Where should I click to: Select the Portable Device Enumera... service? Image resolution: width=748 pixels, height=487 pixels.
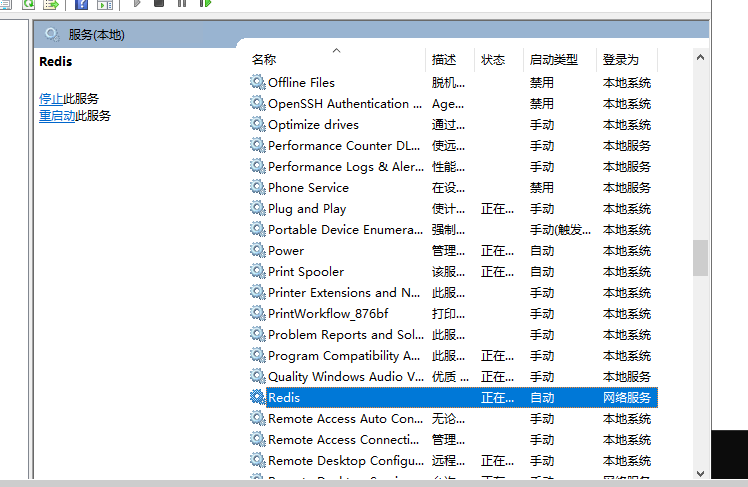345,229
